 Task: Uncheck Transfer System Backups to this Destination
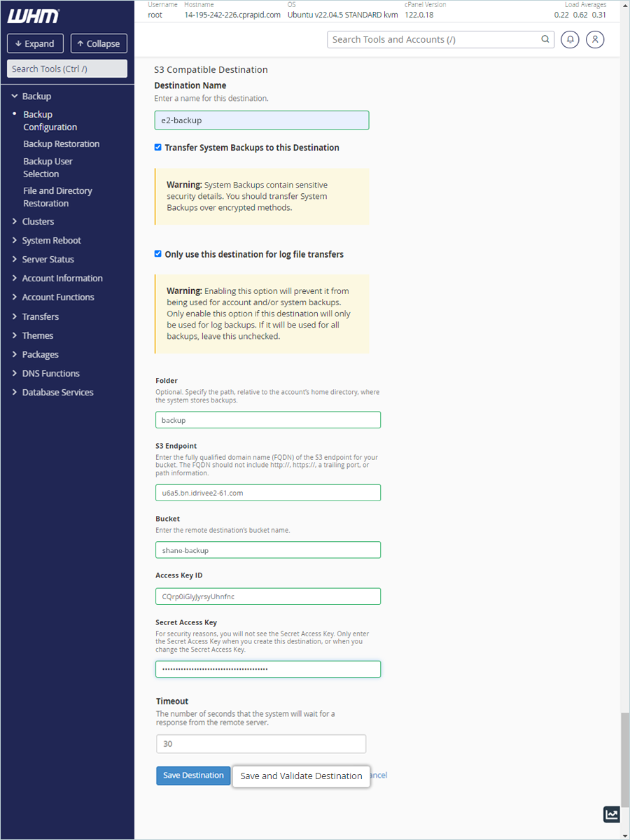point(158,148)
